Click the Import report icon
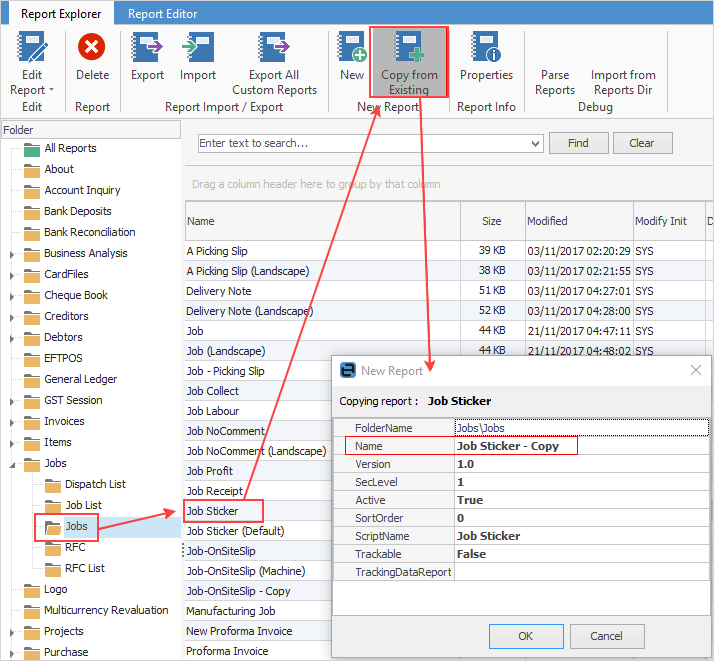The width and height of the screenshot is (714, 661). pos(198,48)
